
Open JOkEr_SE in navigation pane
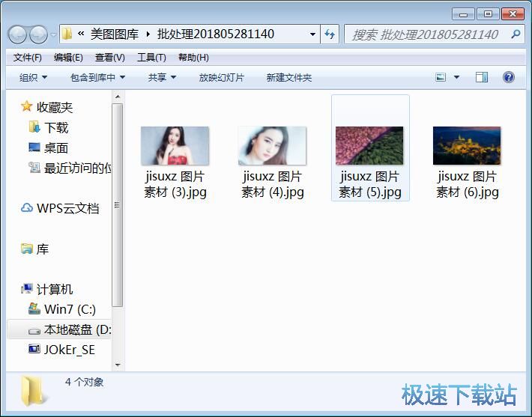coord(70,350)
